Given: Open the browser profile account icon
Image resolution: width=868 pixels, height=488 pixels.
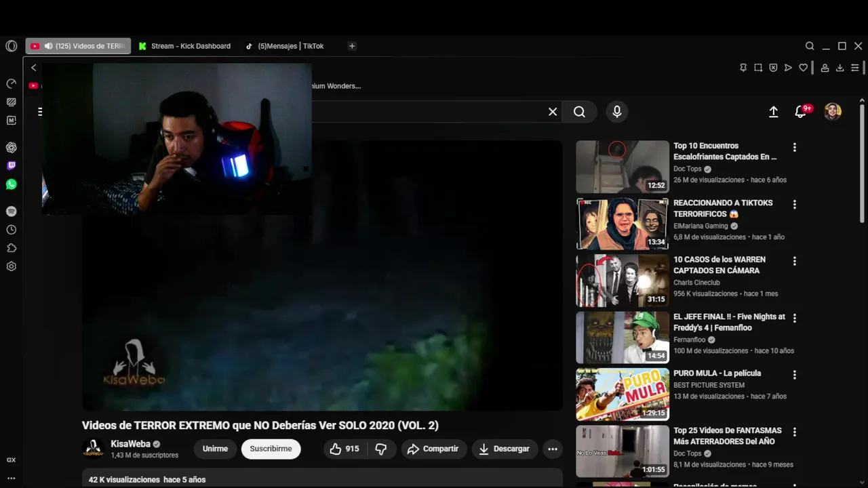Looking at the screenshot, I should (x=825, y=68).
